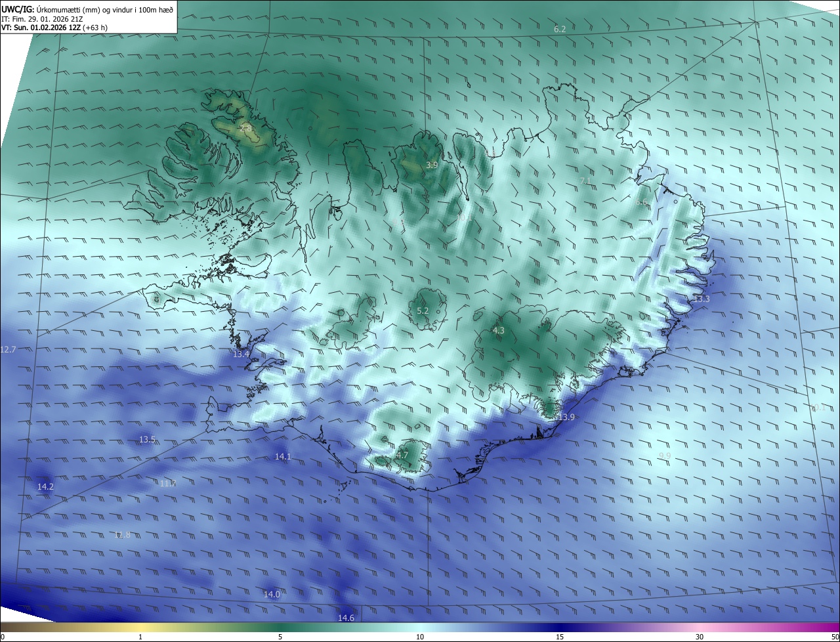Viewport: 840px width, 642px height.
Task: Click the 13.3 value on the east coast
Action: 702,299
